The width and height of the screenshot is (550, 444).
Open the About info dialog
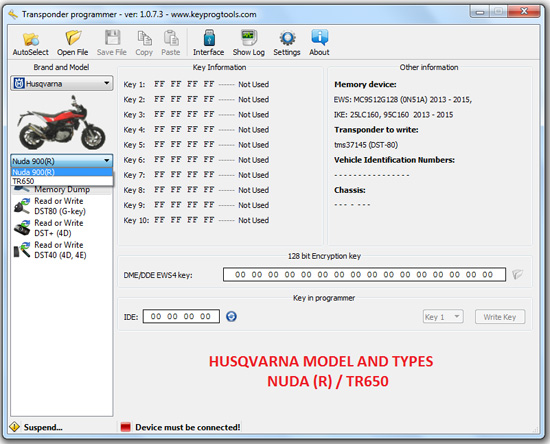click(319, 43)
